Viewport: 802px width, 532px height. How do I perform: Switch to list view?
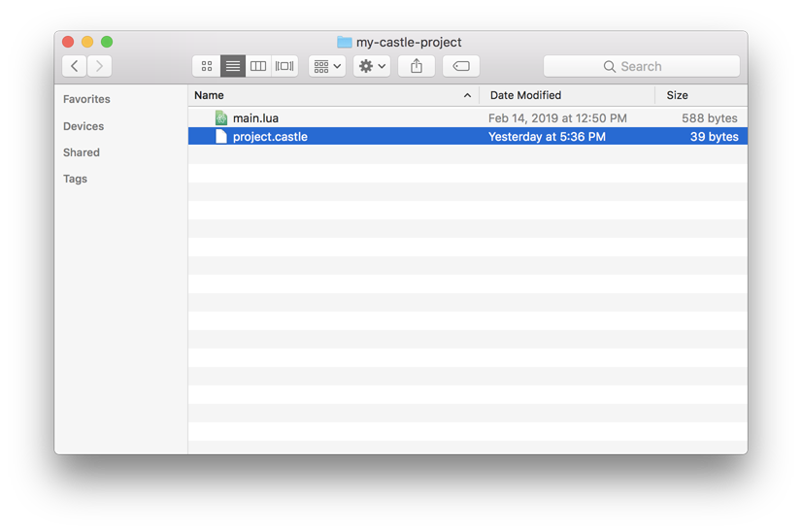point(233,66)
